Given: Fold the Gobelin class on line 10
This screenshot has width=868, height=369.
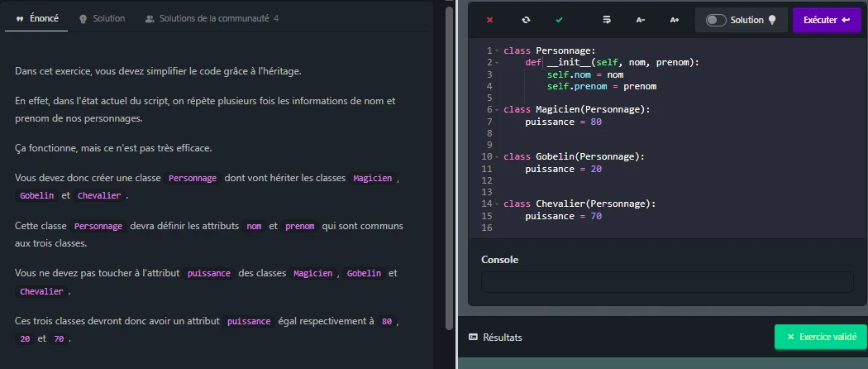Looking at the screenshot, I should tap(497, 156).
